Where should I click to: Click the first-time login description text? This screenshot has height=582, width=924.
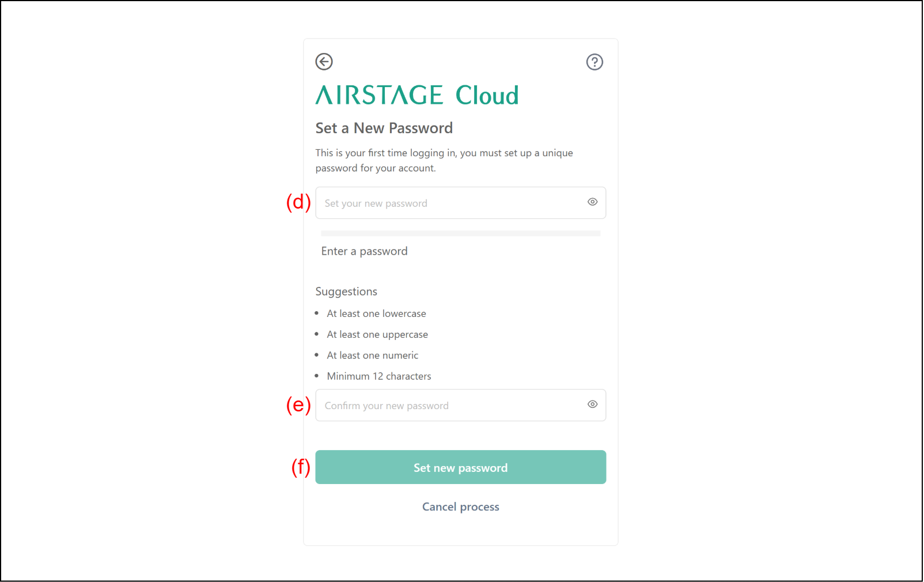coord(444,160)
